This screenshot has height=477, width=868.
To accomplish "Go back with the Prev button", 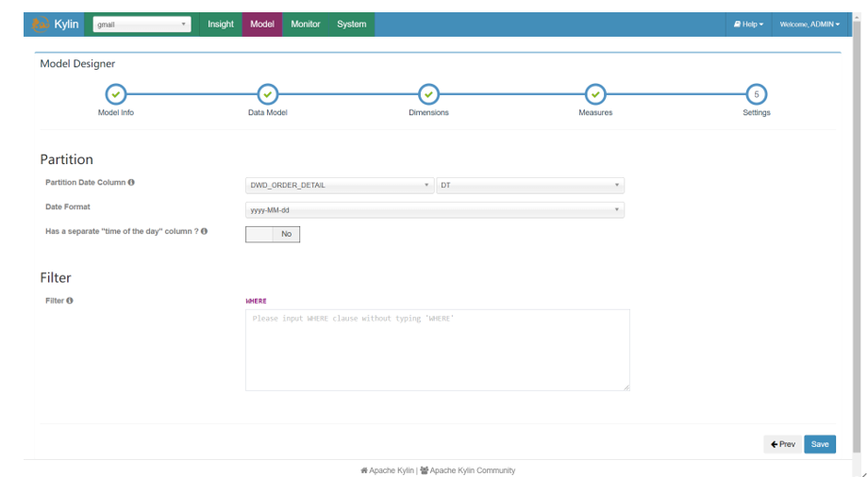I will tap(783, 444).
